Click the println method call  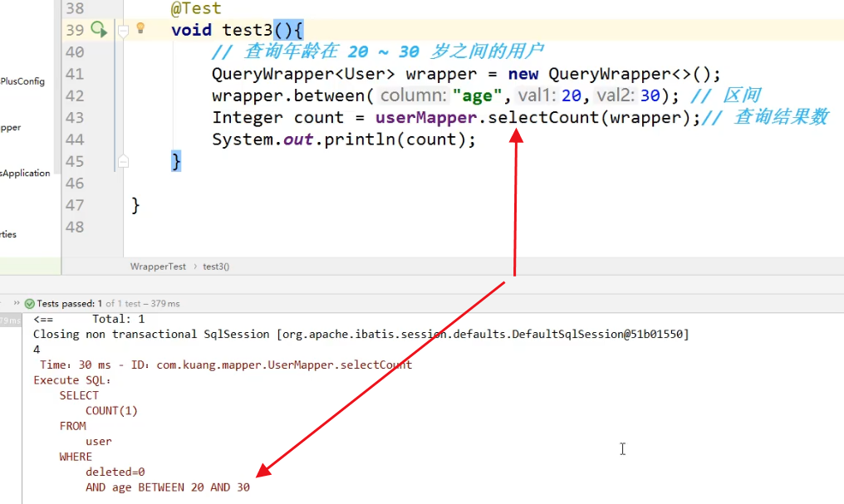(360, 139)
